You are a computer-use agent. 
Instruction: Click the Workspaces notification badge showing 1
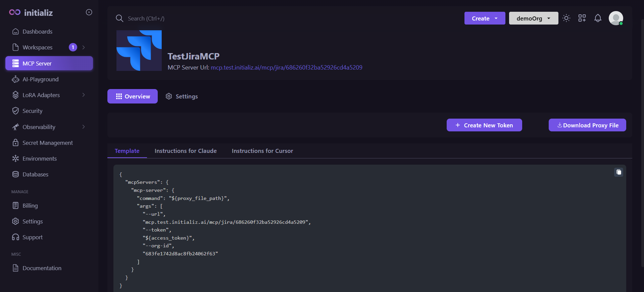(x=73, y=47)
